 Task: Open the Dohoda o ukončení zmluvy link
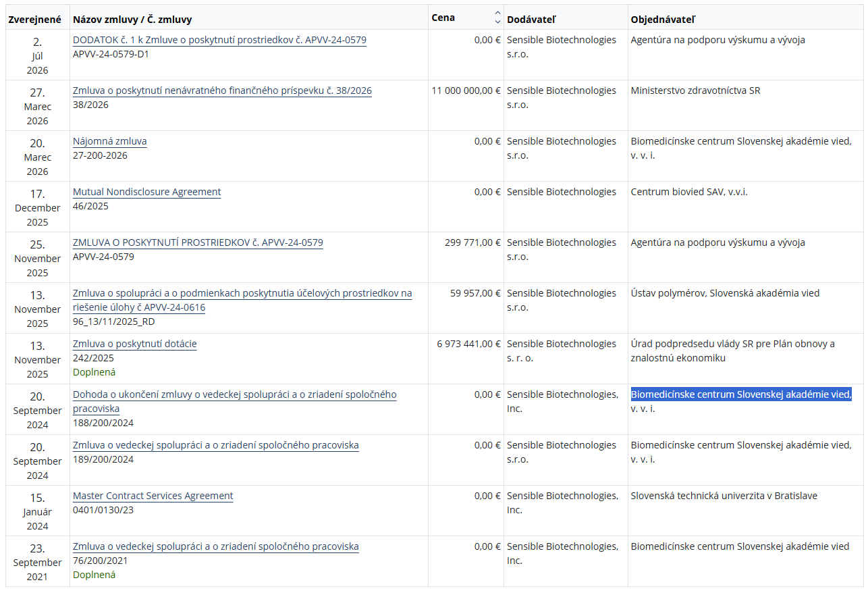pyautogui.click(x=235, y=401)
